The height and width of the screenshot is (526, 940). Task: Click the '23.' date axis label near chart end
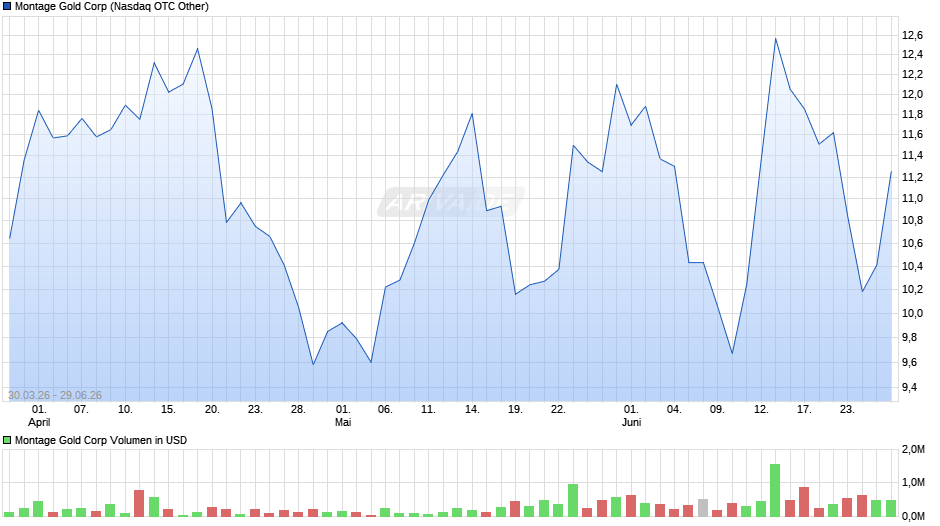(x=847, y=409)
